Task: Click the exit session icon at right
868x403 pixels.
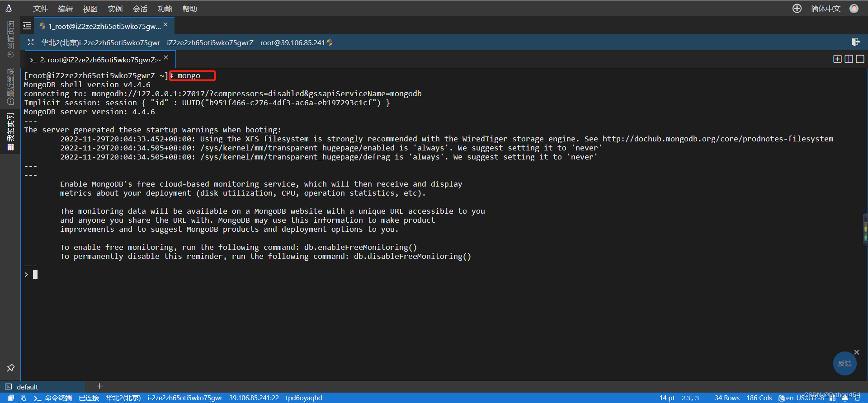Action: click(x=855, y=42)
